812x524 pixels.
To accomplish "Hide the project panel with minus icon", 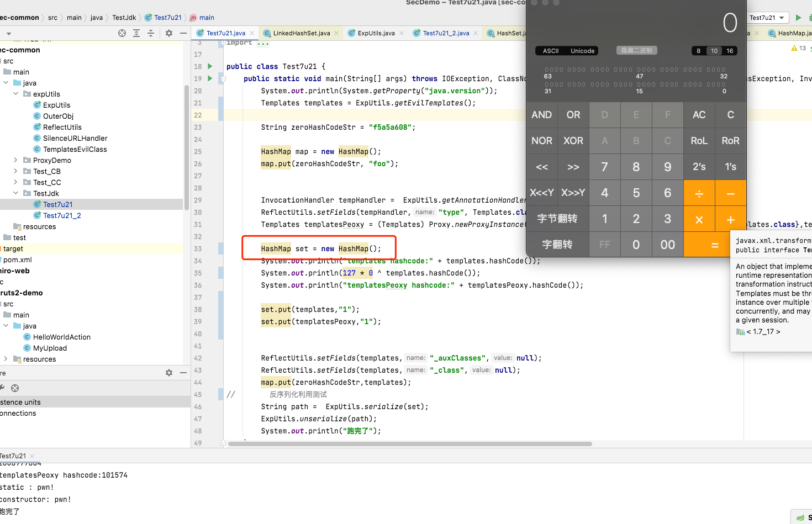I will (183, 33).
